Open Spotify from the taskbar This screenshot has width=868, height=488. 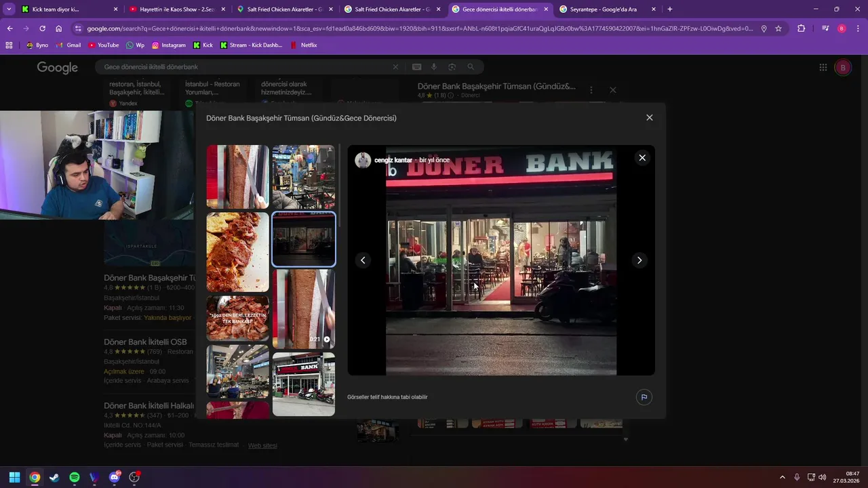[75, 477]
